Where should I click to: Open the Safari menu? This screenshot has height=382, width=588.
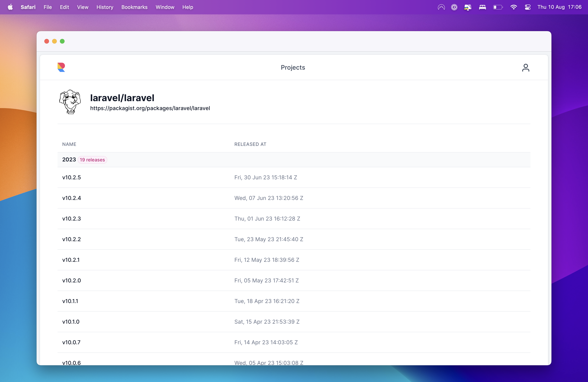(x=28, y=7)
